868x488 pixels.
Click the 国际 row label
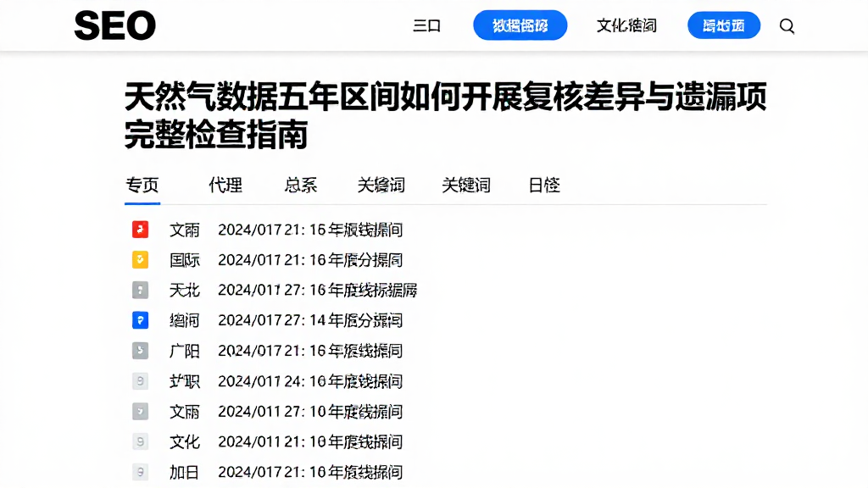pos(184,260)
